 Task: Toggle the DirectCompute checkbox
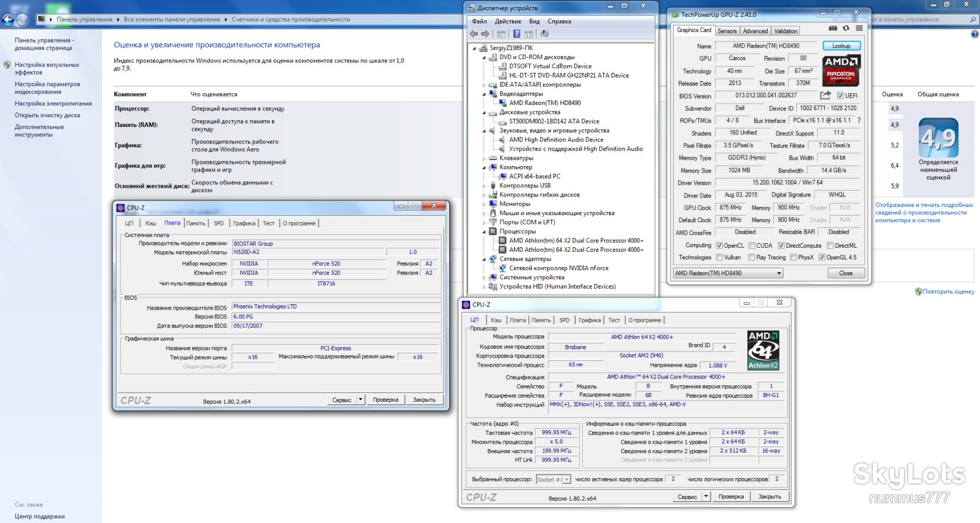click(781, 245)
